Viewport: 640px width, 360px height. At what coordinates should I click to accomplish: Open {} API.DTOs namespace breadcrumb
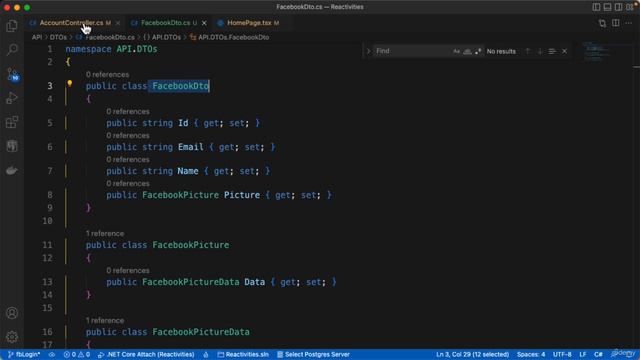click(x=162, y=37)
